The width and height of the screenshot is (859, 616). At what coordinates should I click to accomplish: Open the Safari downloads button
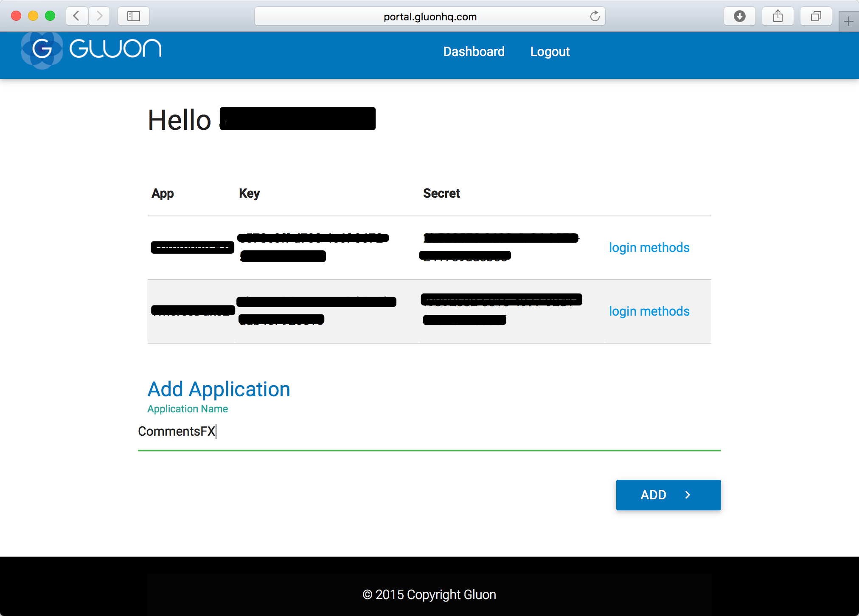[740, 16]
